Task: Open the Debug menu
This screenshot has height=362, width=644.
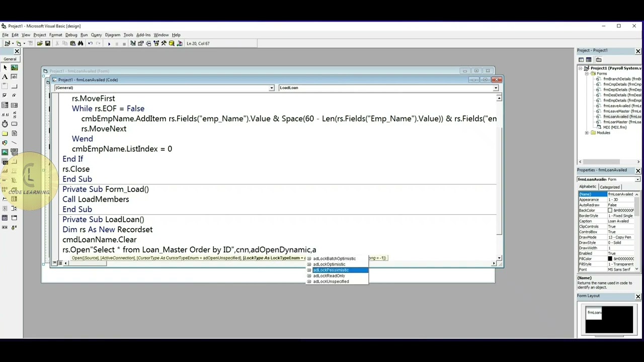Action: pos(71,35)
